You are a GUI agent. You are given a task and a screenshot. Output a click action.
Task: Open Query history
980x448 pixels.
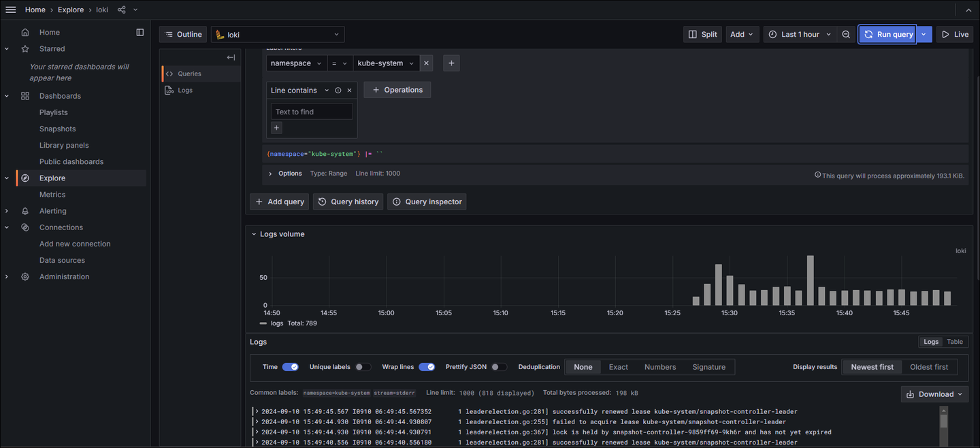348,202
